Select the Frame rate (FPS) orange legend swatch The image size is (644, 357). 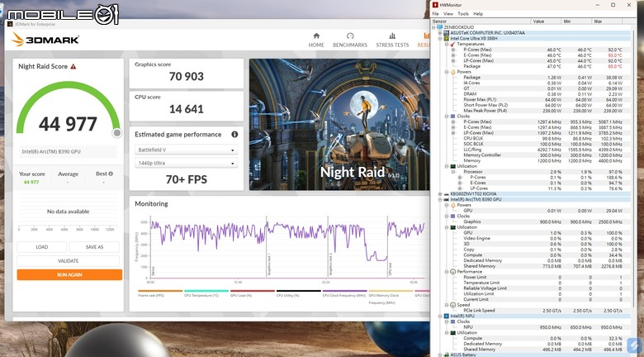160,291
